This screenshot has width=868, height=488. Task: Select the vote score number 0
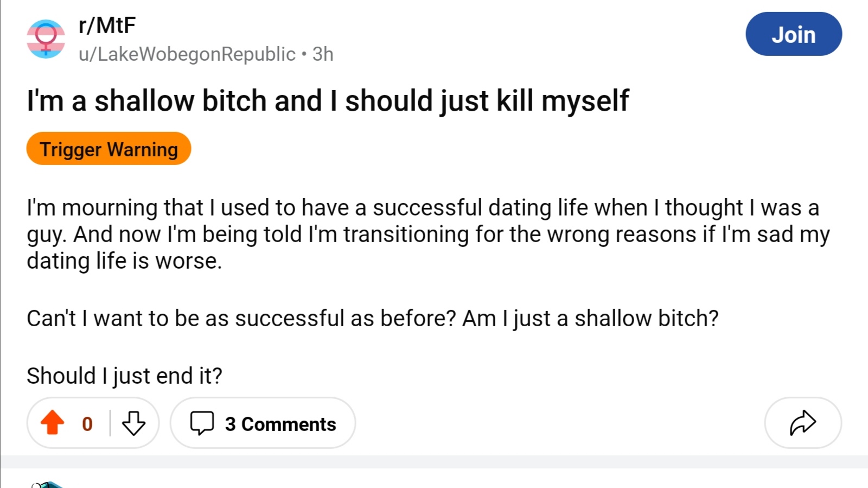click(x=87, y=424)
